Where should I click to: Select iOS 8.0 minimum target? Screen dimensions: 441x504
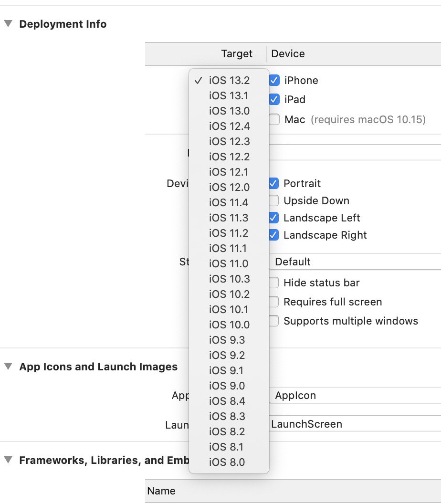(229, 462)
